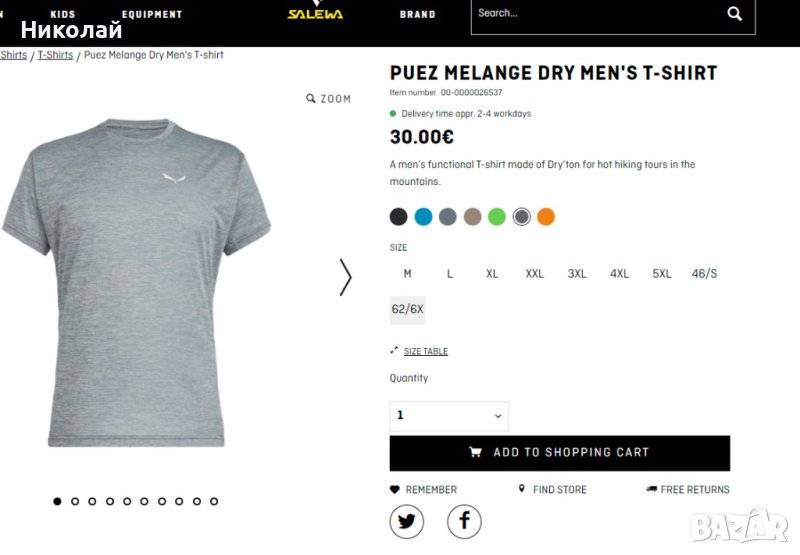Show next product image arrow
The height and width of the screenshot is (555, 800).
point(346,277)
